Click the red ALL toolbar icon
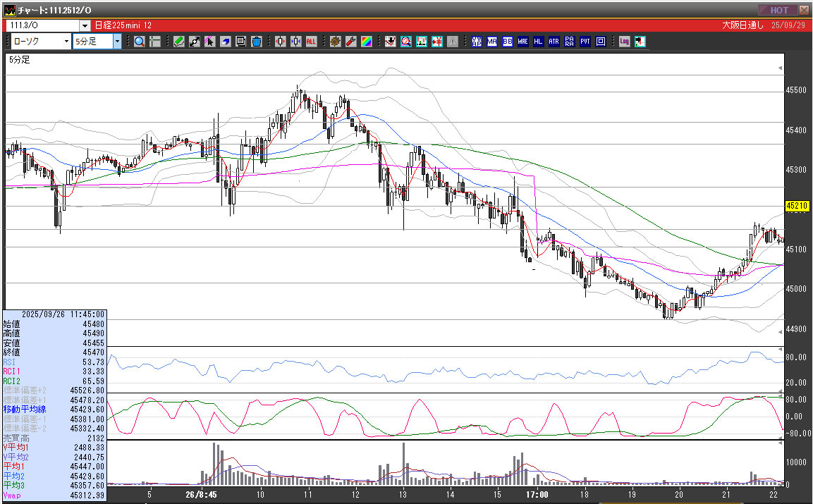This screenshot has width=813, height=504. coord(311,42)
